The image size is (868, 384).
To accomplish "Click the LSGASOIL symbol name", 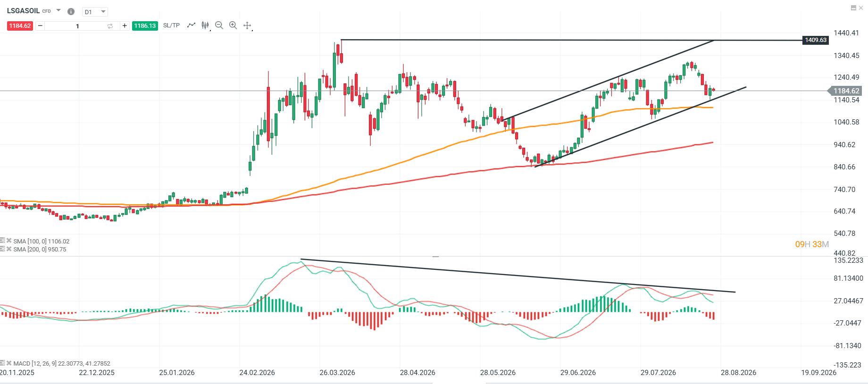I will coord(23,10).
